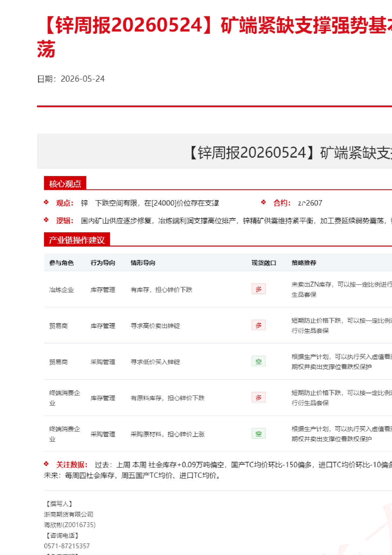Click 空 badge for 寻求低价买入锌锭 row
Image resolution: width=392 pixels, height=555 pixels.
(259, 361)
